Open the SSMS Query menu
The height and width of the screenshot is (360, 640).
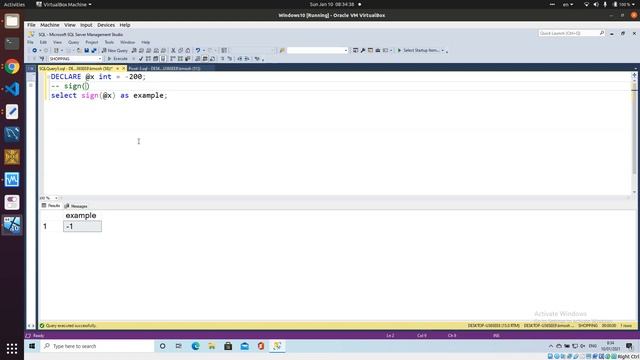(73, 42)
